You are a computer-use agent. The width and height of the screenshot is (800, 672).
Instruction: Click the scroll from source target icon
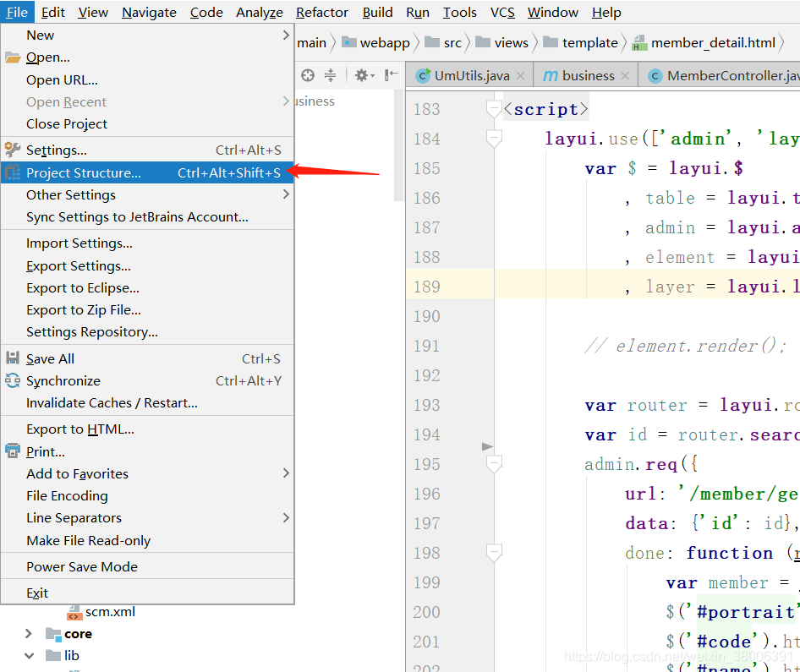tap(308, 75)
